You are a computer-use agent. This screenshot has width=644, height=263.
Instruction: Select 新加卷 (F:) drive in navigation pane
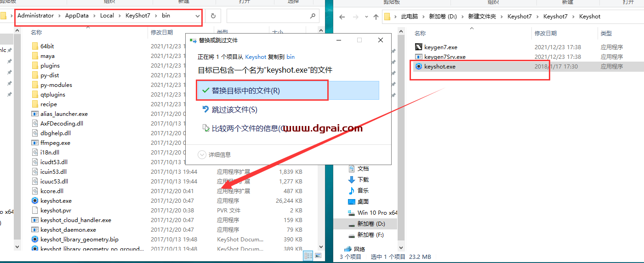click(x=371, y=234)
